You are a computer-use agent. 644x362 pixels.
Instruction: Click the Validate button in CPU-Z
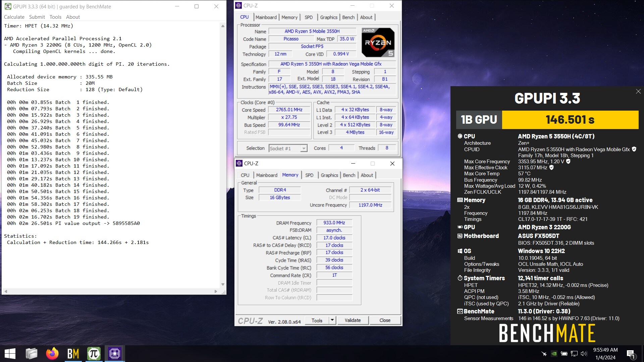pyautogui.click(x=353, y=320)
